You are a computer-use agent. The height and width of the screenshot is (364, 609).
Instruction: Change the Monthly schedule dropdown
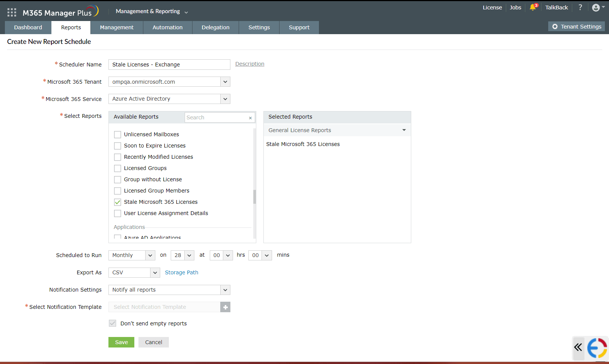coord(131,255)
